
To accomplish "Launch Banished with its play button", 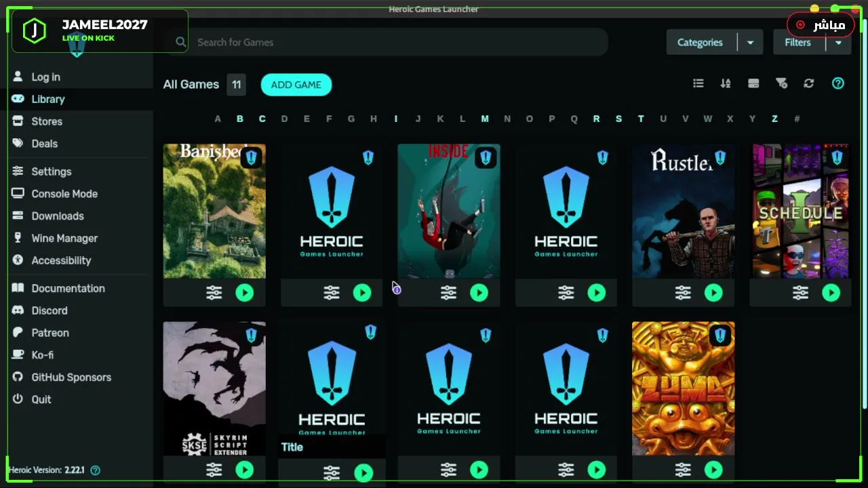I will 245,293.
